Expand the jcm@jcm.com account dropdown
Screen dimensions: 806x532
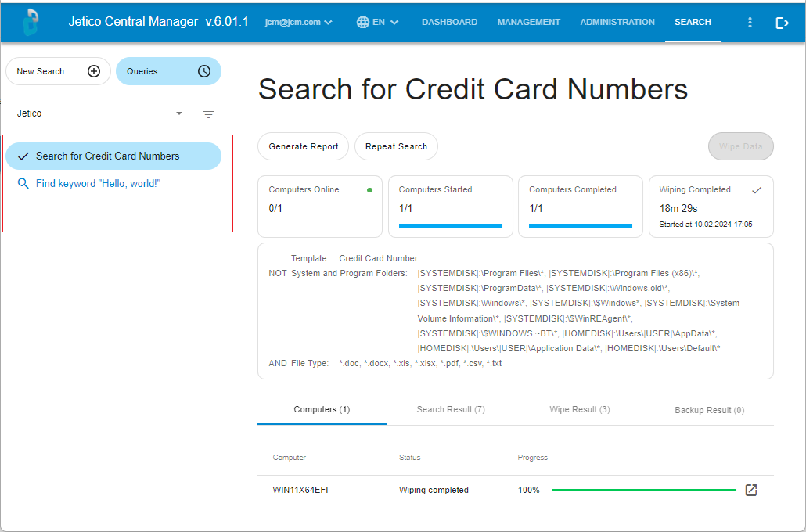click(299, 22)
